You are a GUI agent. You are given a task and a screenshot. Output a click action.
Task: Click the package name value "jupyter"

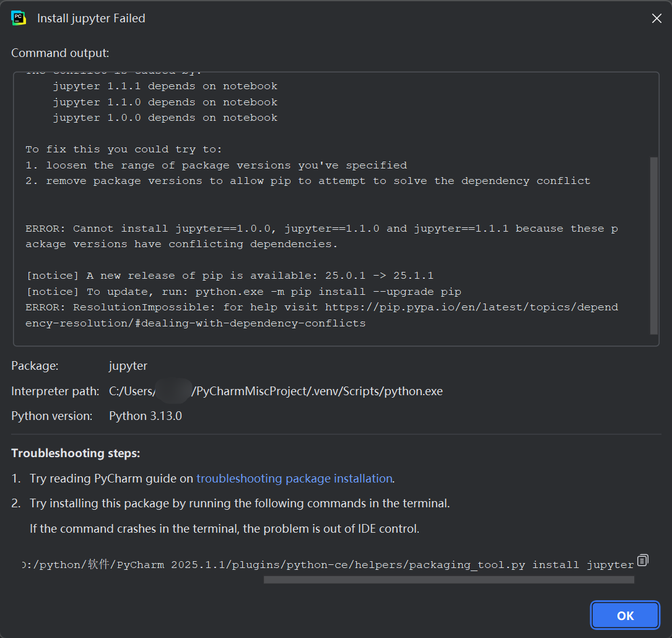click(x=128, y=366)
